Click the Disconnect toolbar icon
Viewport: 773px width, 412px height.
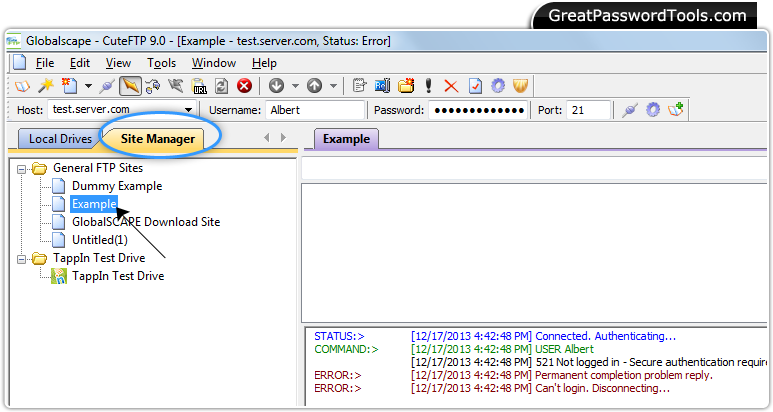point(176,86)
